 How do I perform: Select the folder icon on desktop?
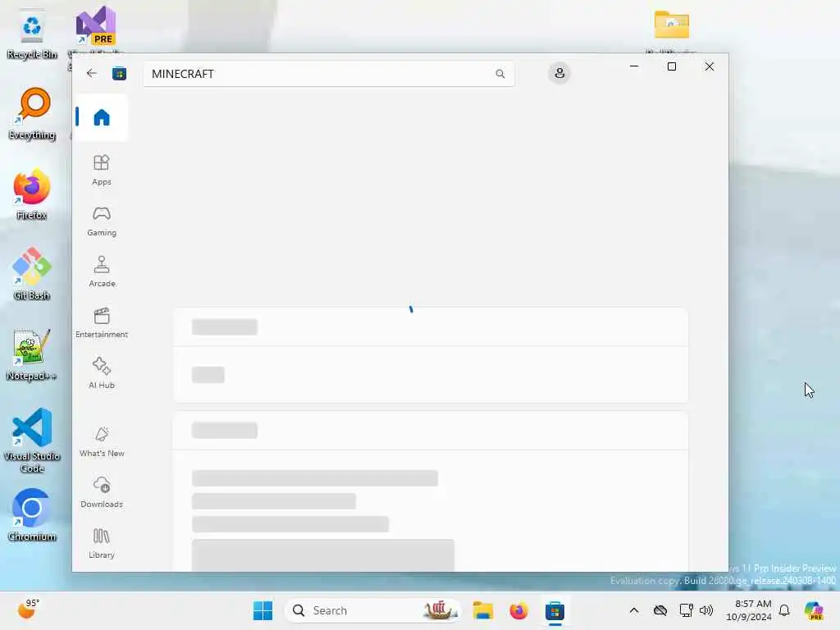(x=671, y=25)
